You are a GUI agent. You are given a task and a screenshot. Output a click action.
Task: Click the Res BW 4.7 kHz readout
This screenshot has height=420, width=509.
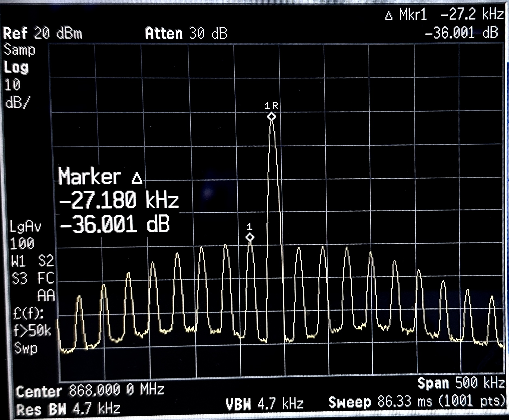point(68,409)
